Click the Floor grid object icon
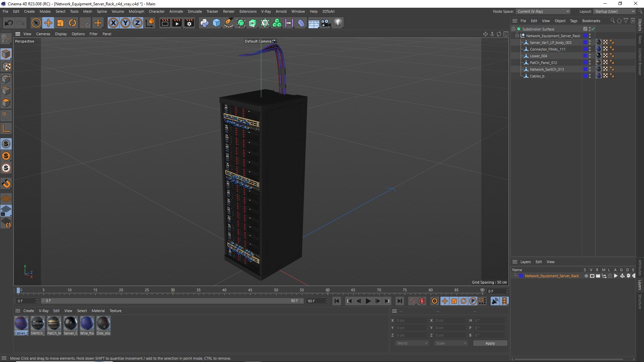644x362 pixels. click(314, 23)
